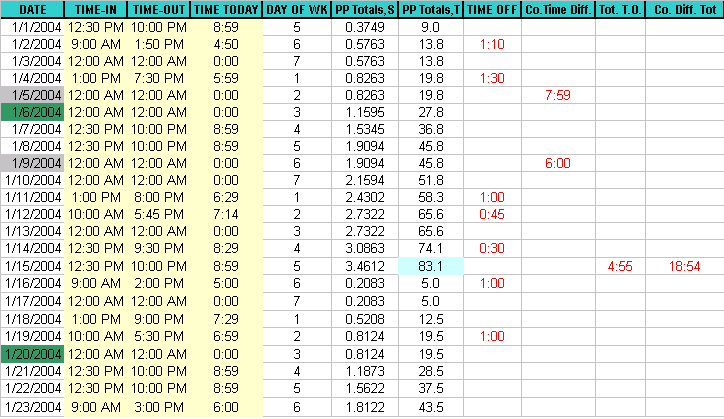
Task: Click the red 6:00 Co.Time Diff. value
Action: pos(559,163)
